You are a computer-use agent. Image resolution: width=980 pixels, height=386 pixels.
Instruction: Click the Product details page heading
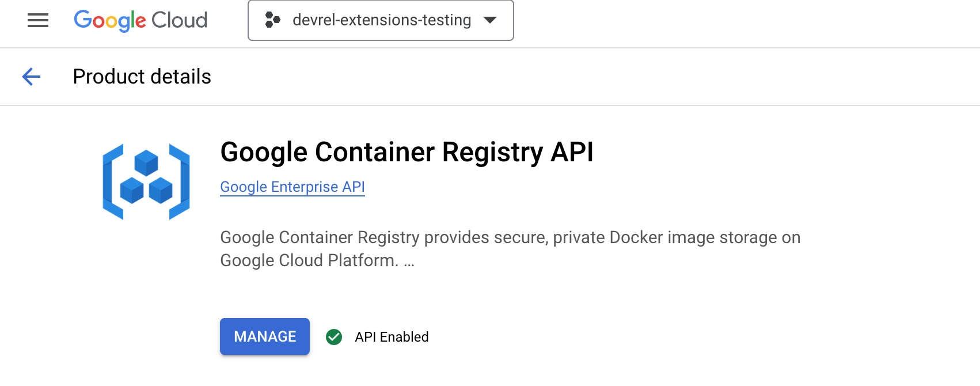(x=142, y=77)
